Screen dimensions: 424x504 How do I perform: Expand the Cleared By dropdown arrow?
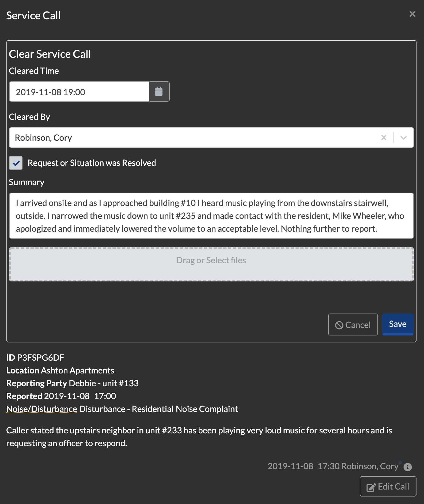(x=403, y=138)
